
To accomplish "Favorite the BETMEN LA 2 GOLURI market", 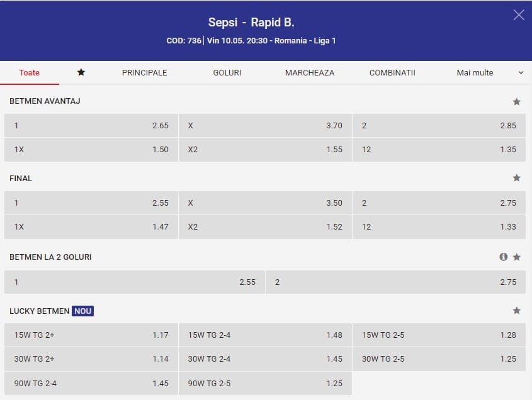I will tap(516, 257).
